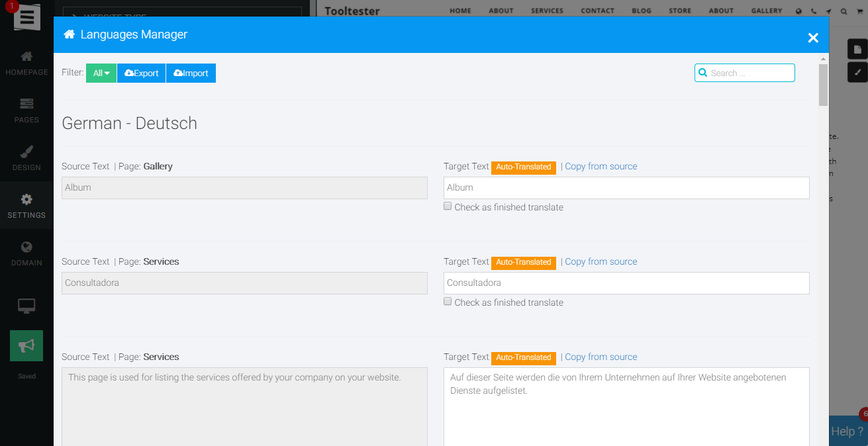Click the Import button
The image size is (868, 446).
191,73
